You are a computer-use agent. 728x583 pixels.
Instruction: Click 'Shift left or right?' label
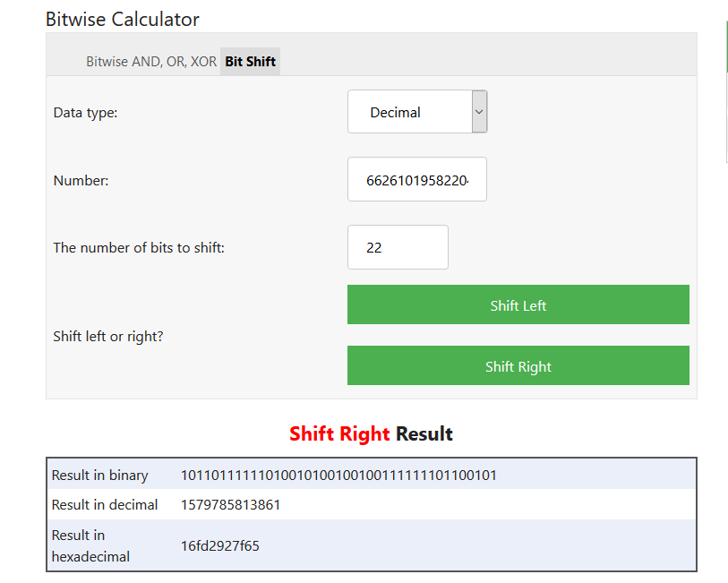coord(108,336)
